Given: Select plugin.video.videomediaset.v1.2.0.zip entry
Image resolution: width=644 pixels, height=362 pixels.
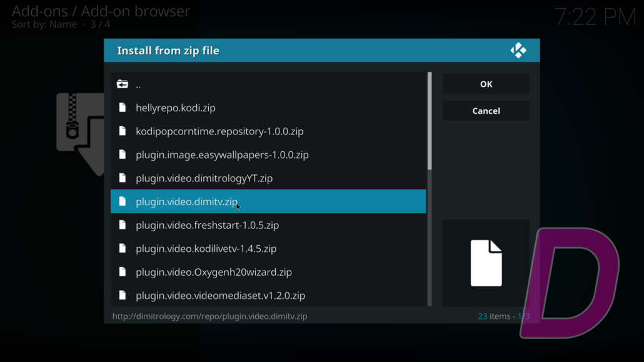Looking at the screenshot, I should coord(220,295).
